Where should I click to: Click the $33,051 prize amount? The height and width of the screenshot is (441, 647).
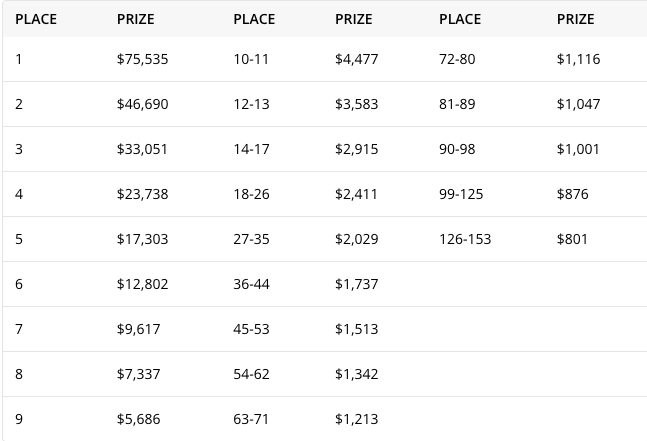(142, 149)
